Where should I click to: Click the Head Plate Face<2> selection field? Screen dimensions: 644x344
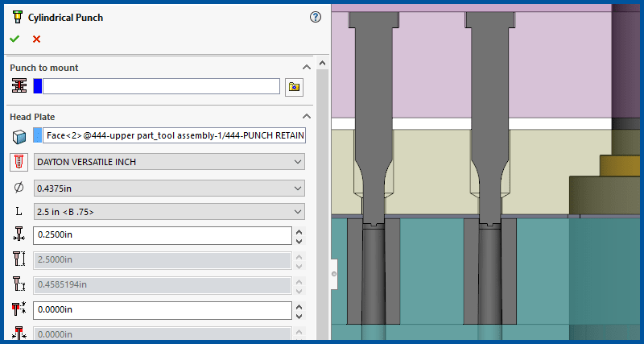click(x=175, y=136)
